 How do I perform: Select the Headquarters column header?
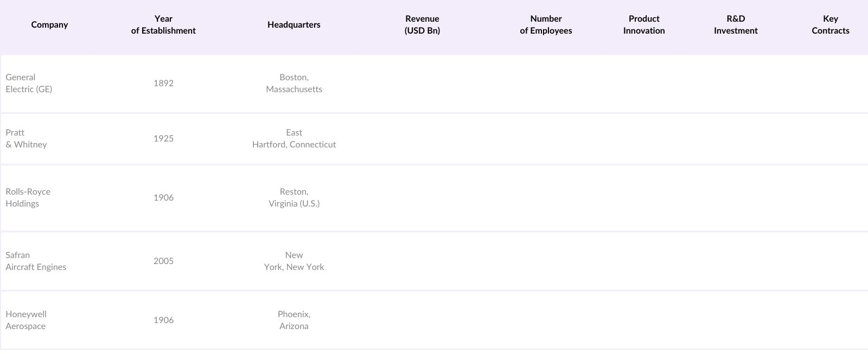click(x=293, y=25)
